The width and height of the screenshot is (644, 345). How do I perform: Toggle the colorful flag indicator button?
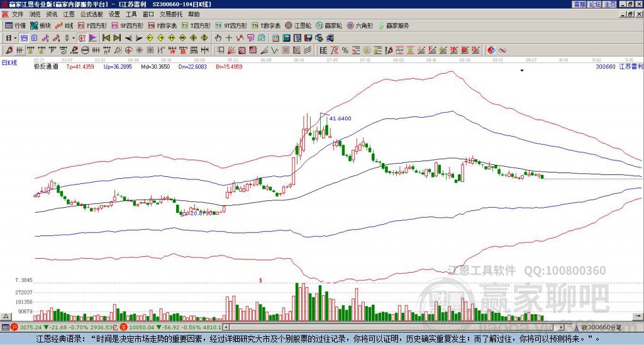click(93, 38)
